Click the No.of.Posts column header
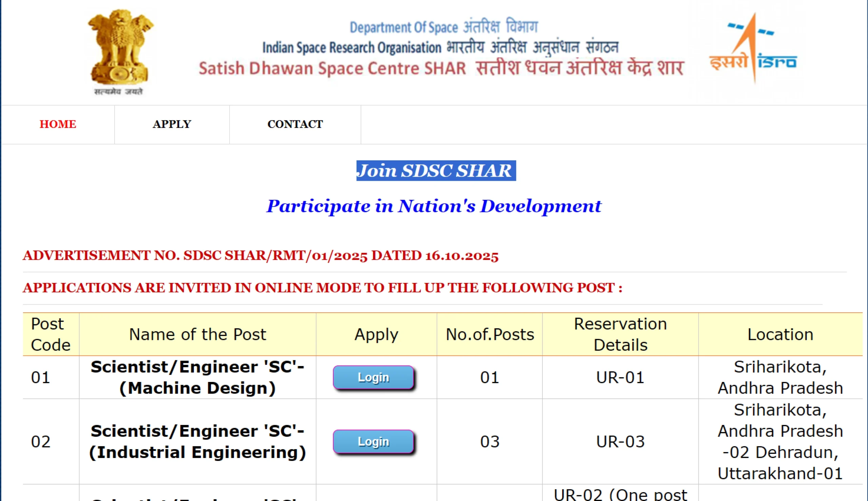 click(x=490, y=334)
